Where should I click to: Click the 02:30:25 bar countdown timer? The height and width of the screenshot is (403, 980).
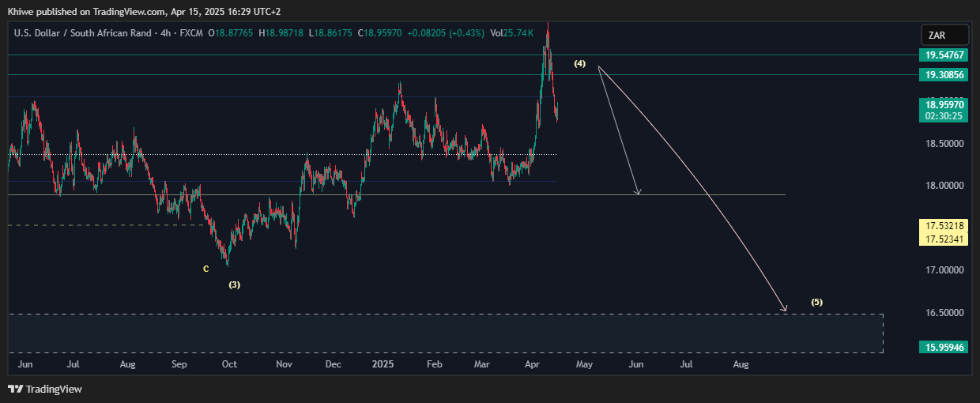point(944,116)
